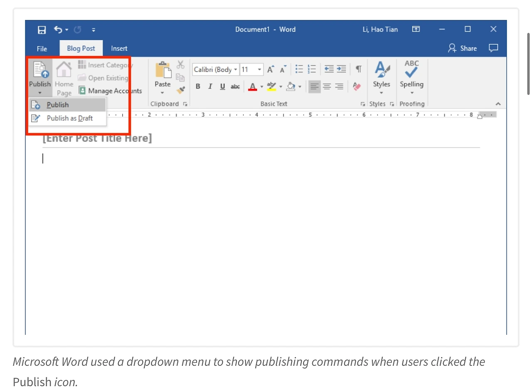Click the Enter Post Title Here field
This screenshot has width=532, height=392.
point(97,138)
